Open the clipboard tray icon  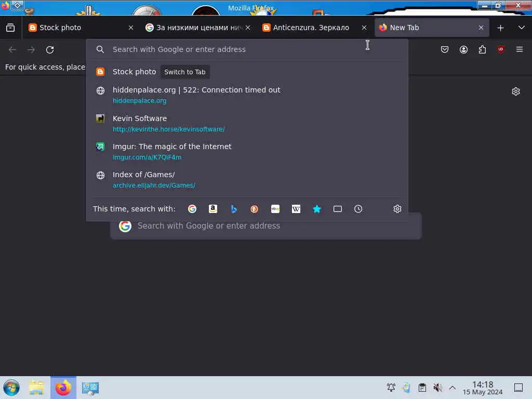coord(422,388)
